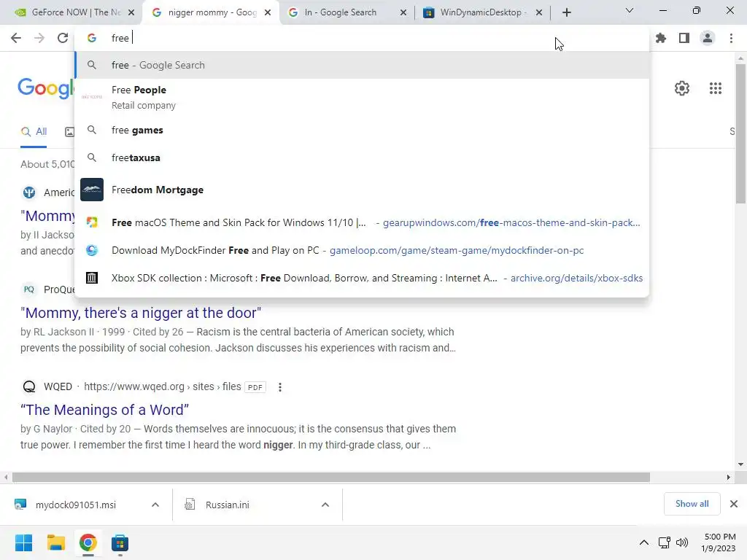This screenshot has height=560, width=747.
Task: Open the Free macOS Theme gearupwindows suggestion
Action: pyautogui.click(x=362, y=222)
